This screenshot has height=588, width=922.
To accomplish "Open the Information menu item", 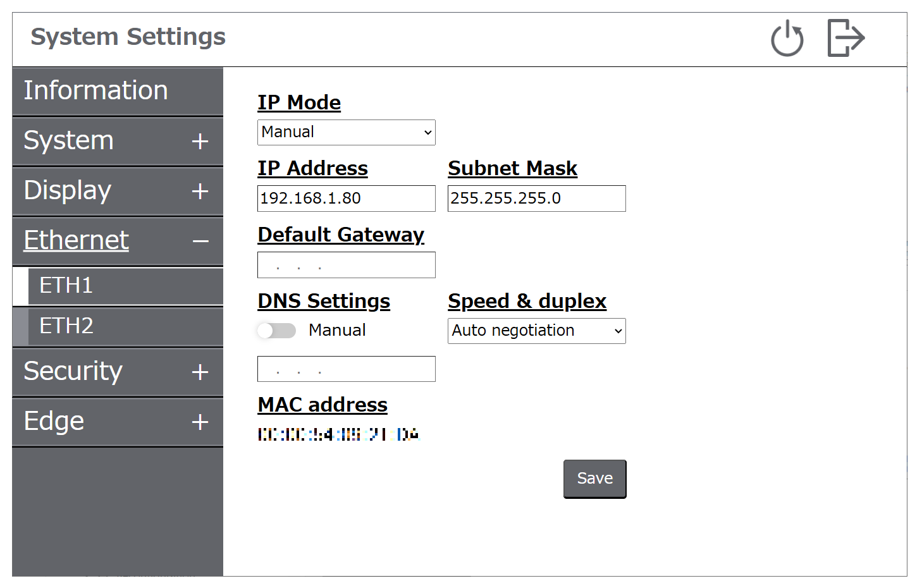I will (118, 91).
